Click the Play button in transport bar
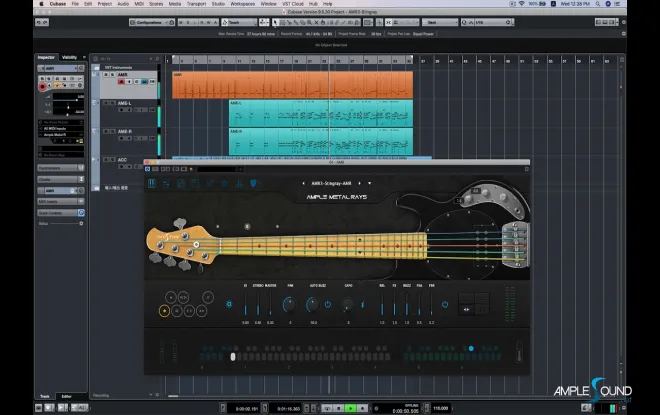660x415 pixels. coord(350,408)
